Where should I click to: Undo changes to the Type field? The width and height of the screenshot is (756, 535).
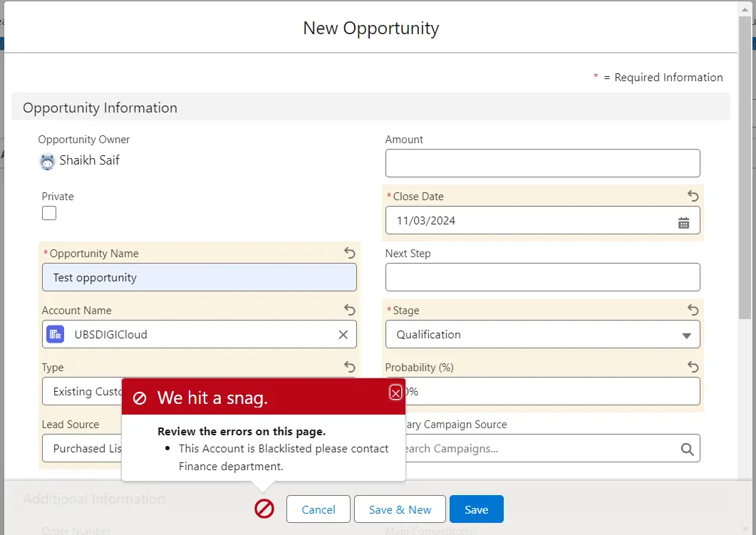[x=349, y=367]
